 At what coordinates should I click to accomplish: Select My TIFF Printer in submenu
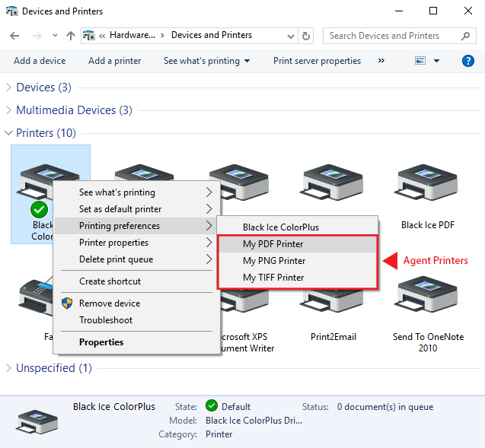pyautogui.click(x=273, y=278)
